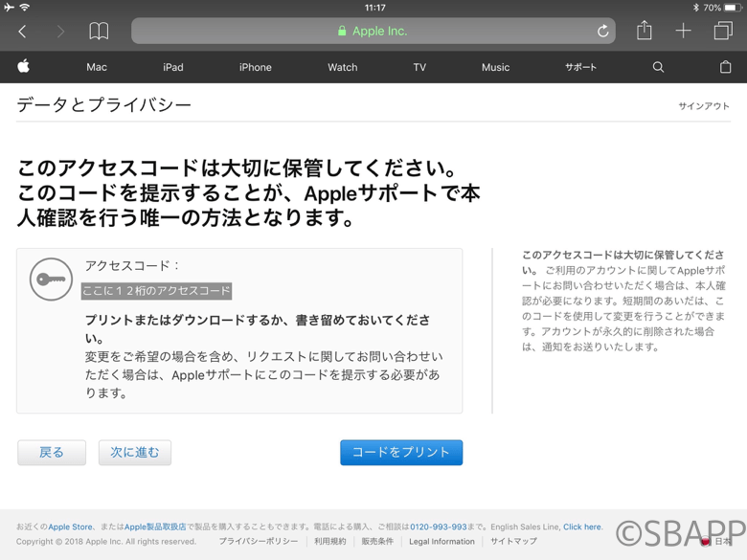Go to the iPhone menu item
This screenshot has width=747, height=560.
click(255, 67)
